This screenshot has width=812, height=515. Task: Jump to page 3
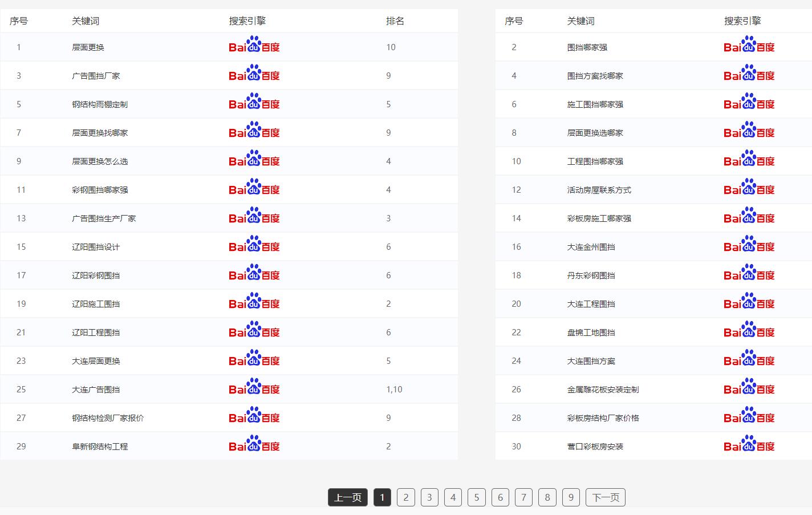[430, 497]
